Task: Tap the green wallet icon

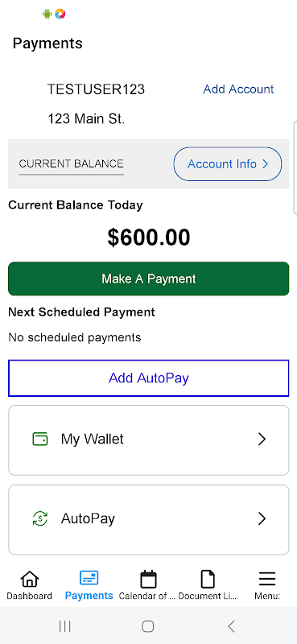Action: 40,439
